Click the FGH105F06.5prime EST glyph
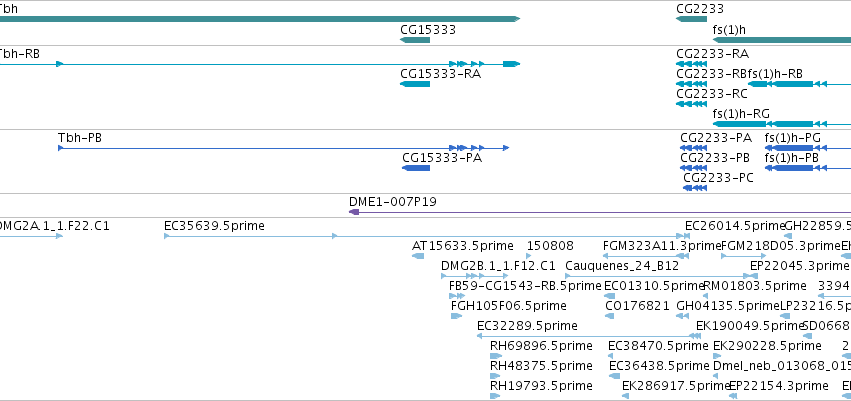851x401 pixels. pyautogui.click(x=456, y=316)
